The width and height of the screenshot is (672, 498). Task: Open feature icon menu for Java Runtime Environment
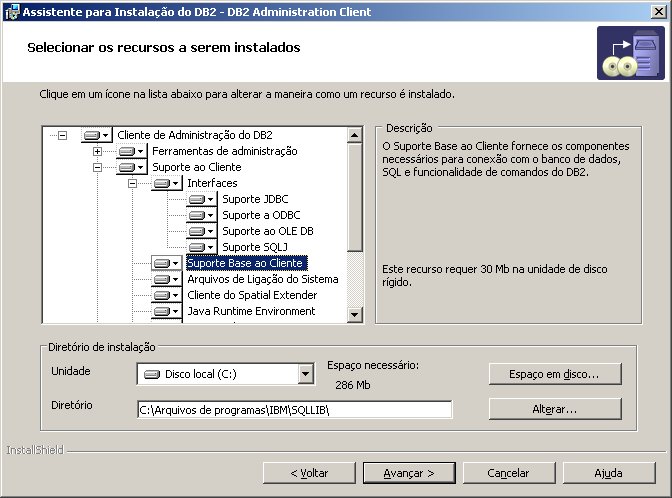167,311
